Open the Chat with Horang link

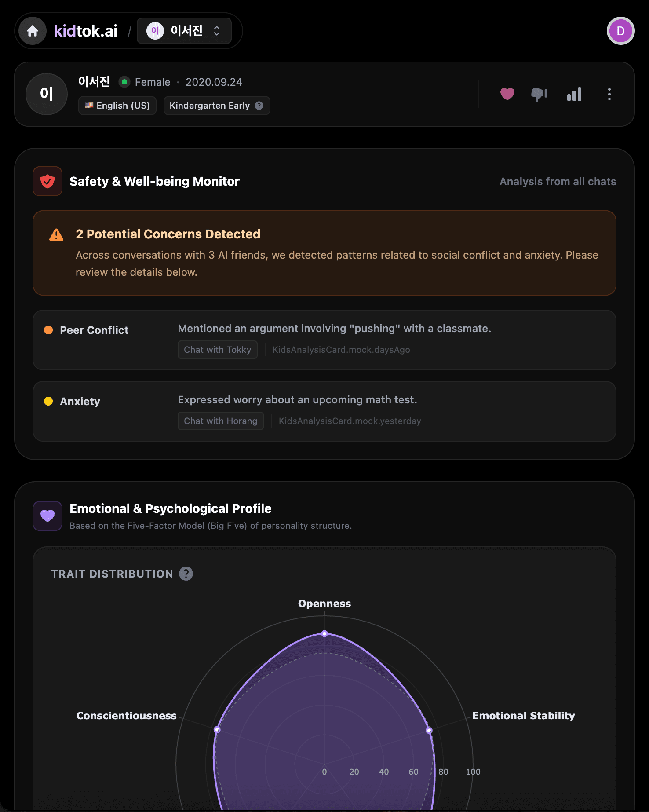[x=220, y=421]
